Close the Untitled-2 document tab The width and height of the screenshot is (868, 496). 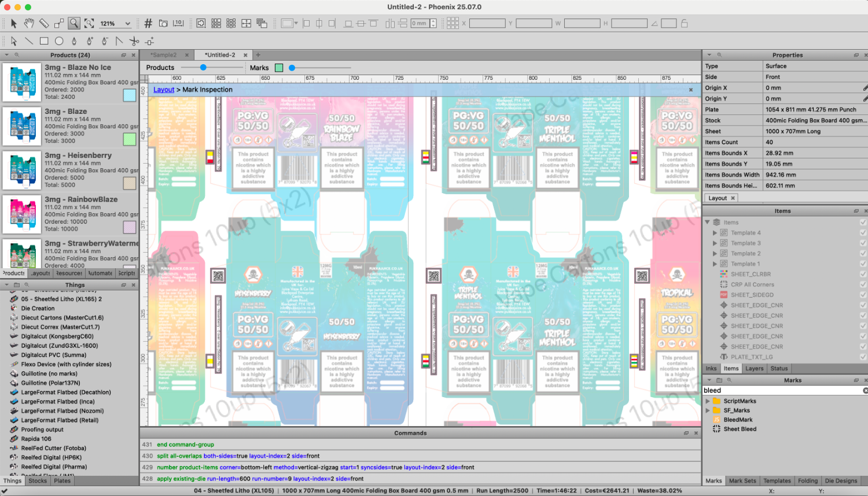pyautogui.click(x=245, y=55)
